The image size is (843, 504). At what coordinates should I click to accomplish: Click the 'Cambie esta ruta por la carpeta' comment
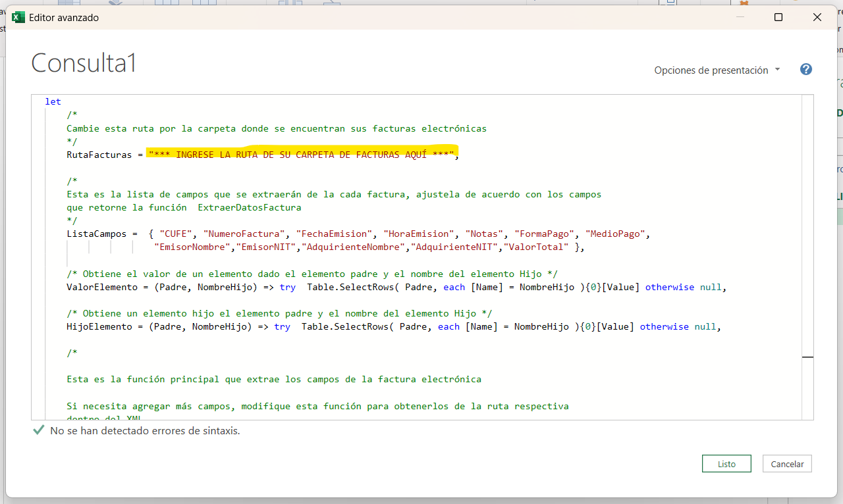(277, 128)
